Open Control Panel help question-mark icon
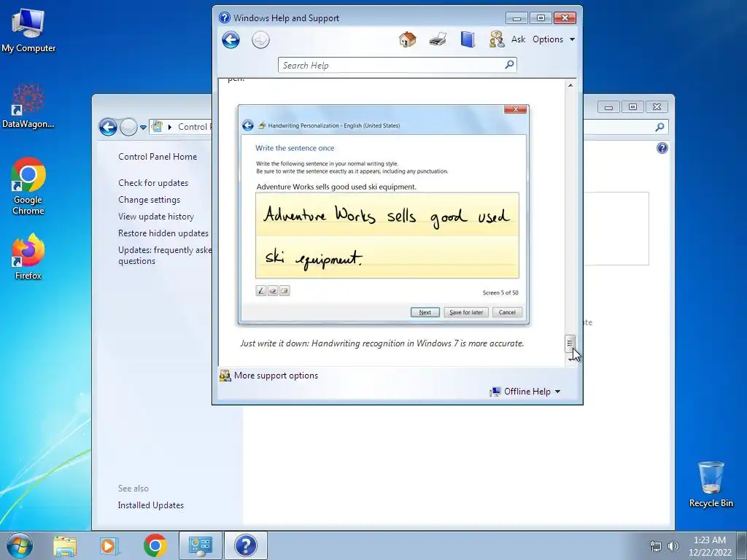The width and height of the screenshot is (747, 560). tap(662, 148)
